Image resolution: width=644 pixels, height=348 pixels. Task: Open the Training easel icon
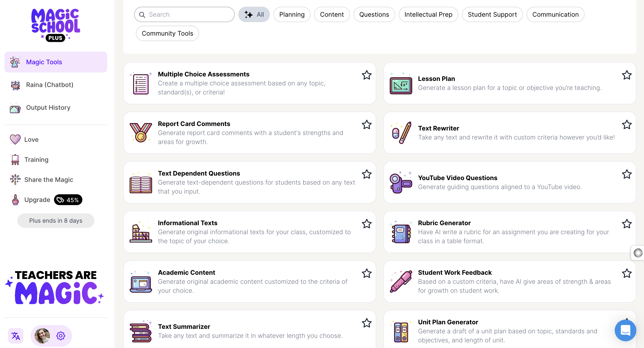click(15, 160)
